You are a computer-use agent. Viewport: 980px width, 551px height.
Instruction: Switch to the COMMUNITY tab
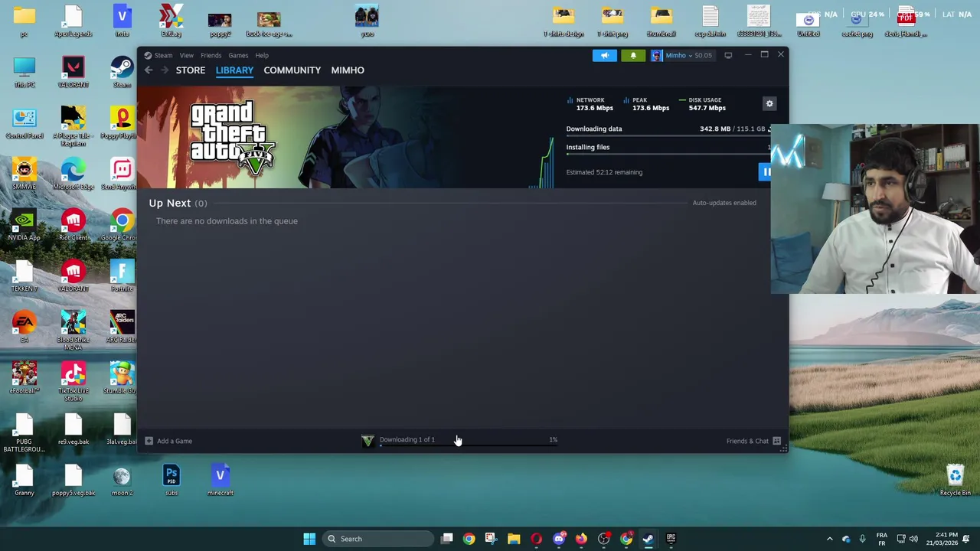292,70
